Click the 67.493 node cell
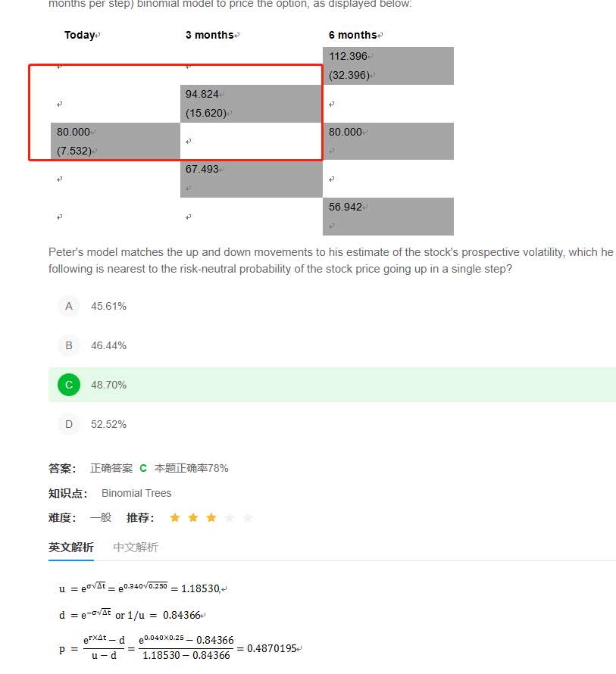Viewport: 616px width, 674px height. tap(252, 179)
